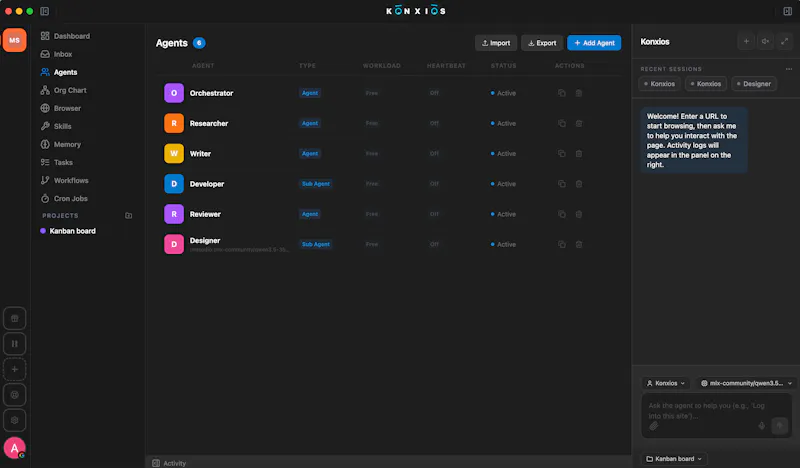Click the microphone voice input icon
800x468 pixels.
761,426
